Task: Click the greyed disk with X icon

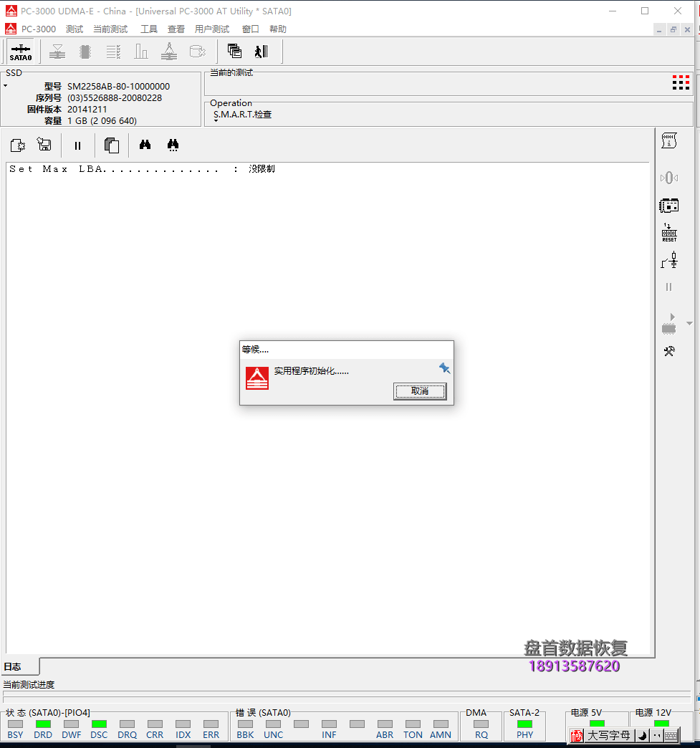Action: coord(197,52)
